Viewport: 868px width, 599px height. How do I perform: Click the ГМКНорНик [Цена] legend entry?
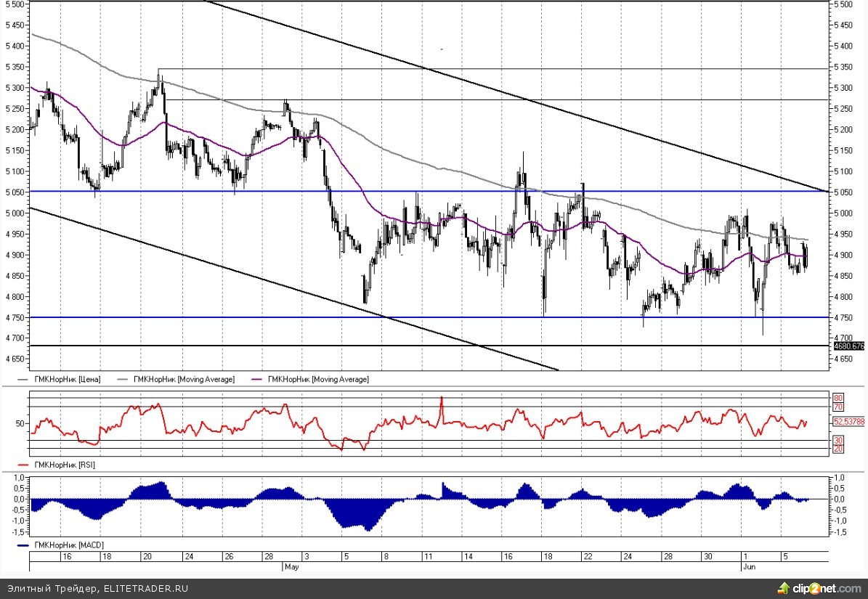coord(65,379)
